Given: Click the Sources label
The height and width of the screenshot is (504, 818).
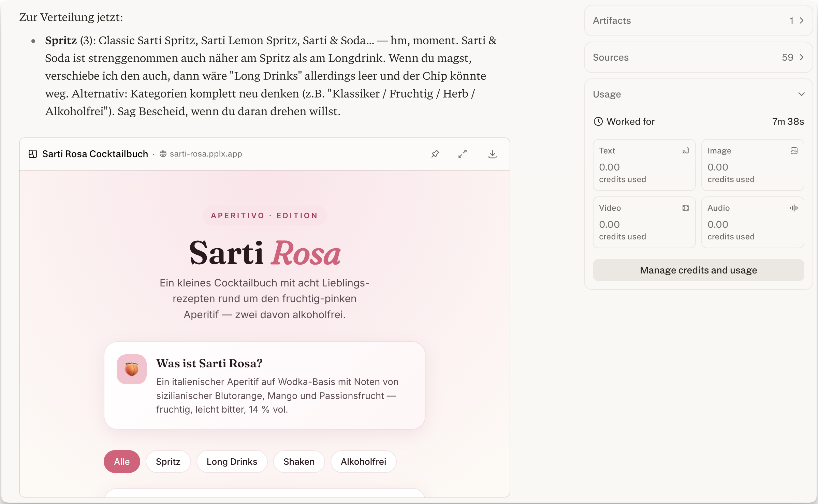Looking at the screenshot, I should click(611, 57).
